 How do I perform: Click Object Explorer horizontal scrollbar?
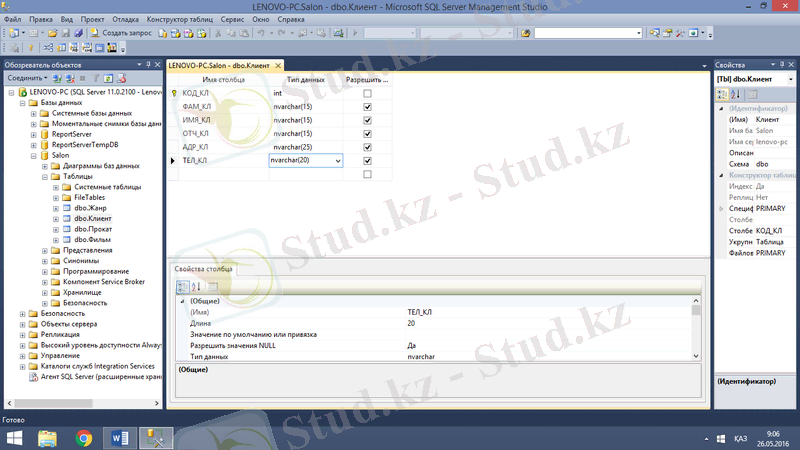pyautogui.click(x=54, y=403)
